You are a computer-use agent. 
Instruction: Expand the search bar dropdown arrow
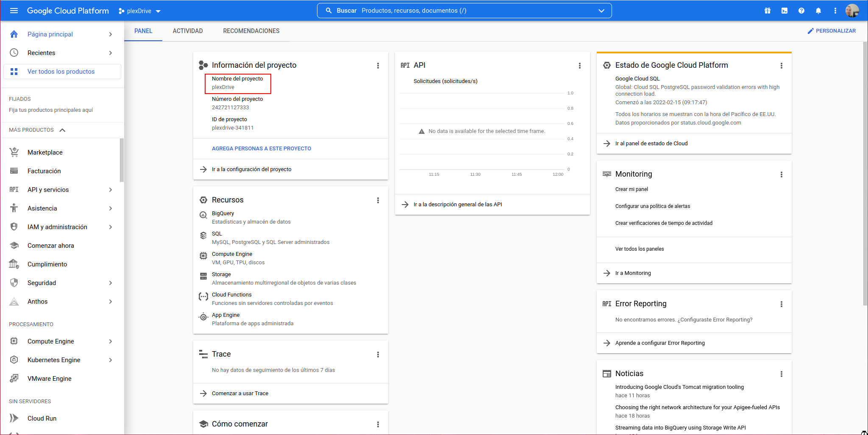(x=601, y=11)
